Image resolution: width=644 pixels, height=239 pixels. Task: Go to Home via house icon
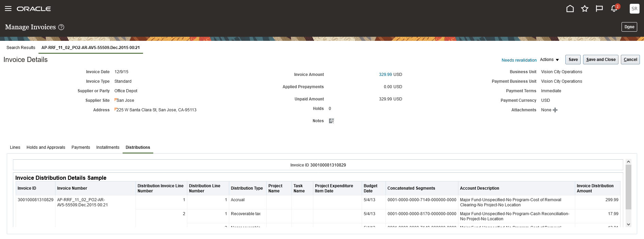[x=570, y=9]
